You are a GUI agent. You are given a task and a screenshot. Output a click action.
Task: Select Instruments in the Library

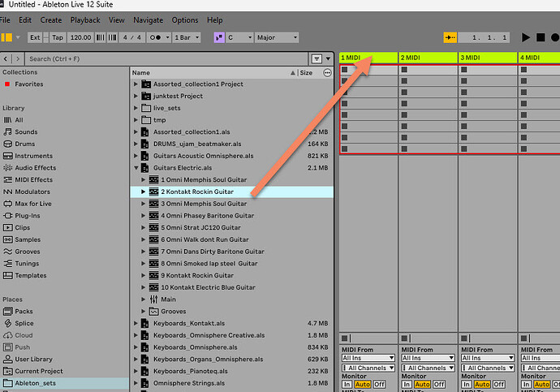tap(33, 156)
